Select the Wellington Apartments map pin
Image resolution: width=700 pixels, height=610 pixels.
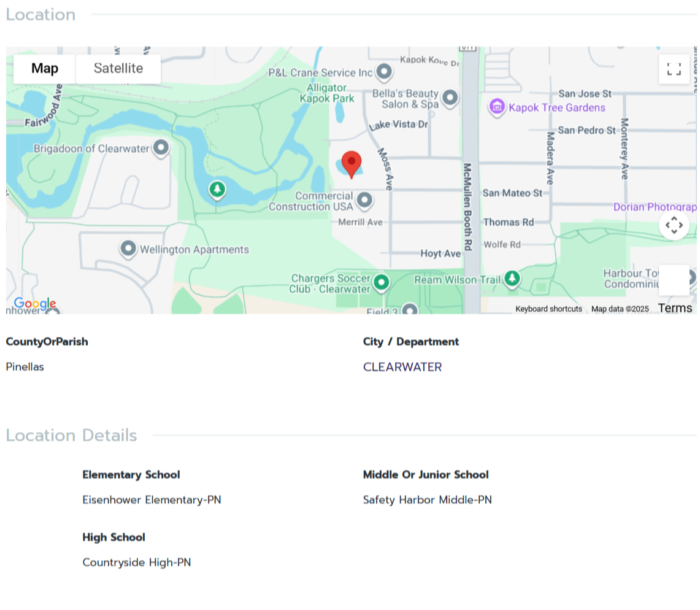click(128, 249)
